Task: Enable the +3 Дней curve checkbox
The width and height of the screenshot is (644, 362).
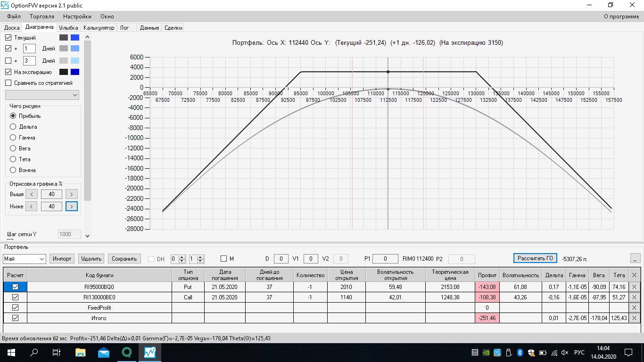Action: [8, 61]
